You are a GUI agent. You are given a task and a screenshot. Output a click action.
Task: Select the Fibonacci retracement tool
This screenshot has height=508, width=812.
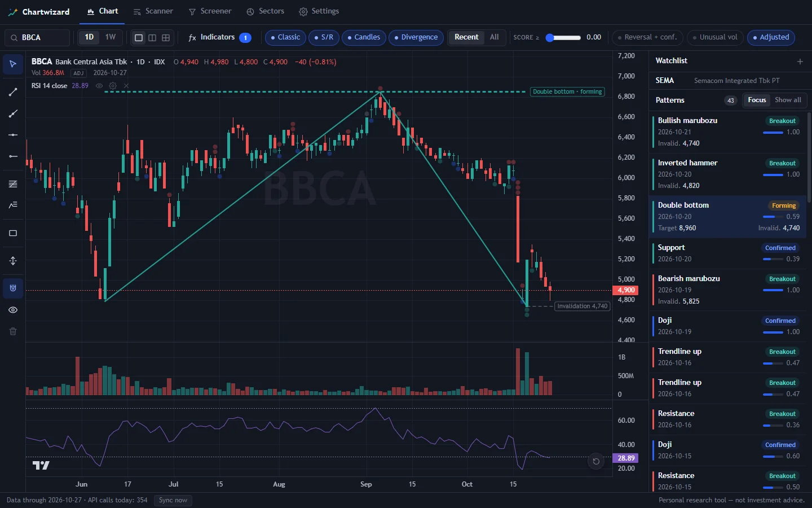(x=13, y=184)
